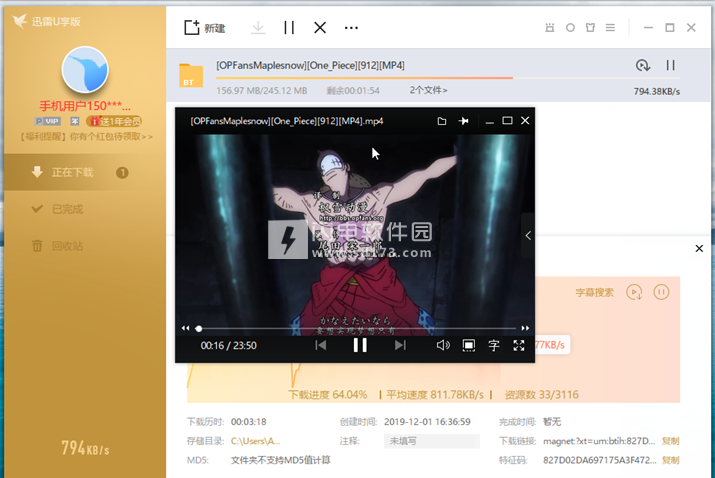
Task: Click the download start arrow in toolbar
Action: pos(258,28)
